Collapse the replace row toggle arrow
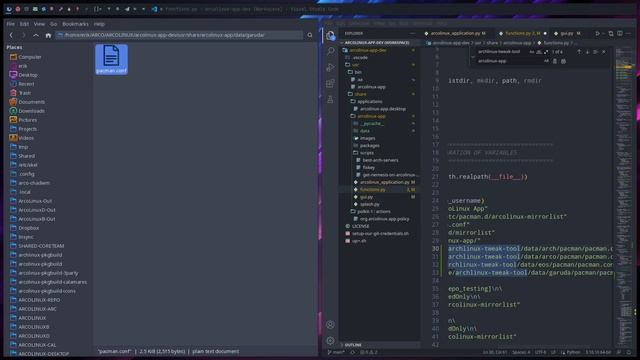 [x=473, y=56]
